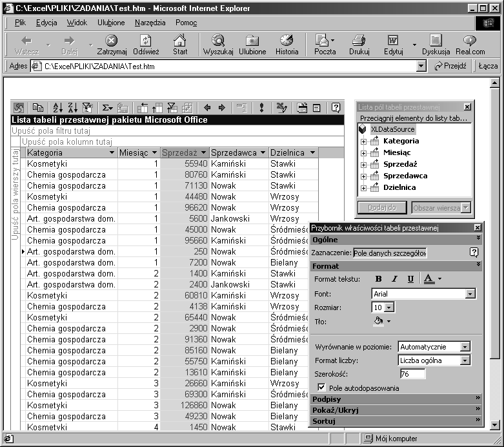This screenshot has width=504, height=447.
Task: Open the Widok menu
Action: coord(77,23)
